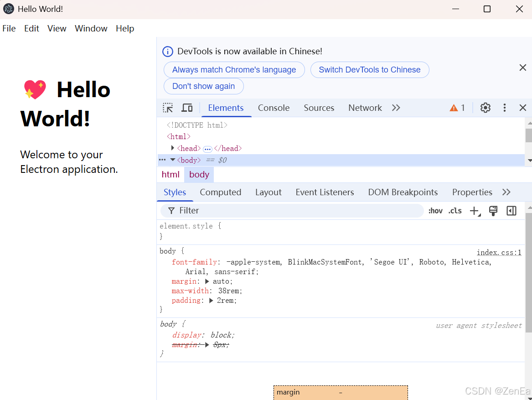The height and width of the screenshot is (400, 532).
Task: Click the Welcome to your Electron application text
Action: pos(69,162)
